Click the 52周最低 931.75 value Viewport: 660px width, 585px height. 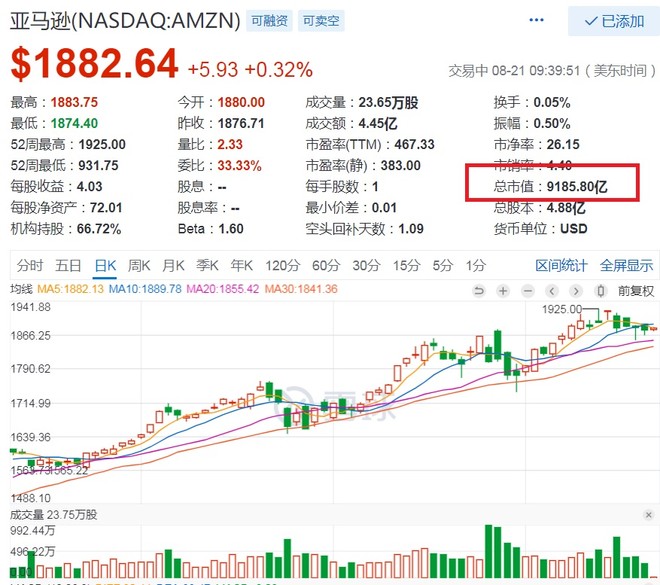pos(98,165)
